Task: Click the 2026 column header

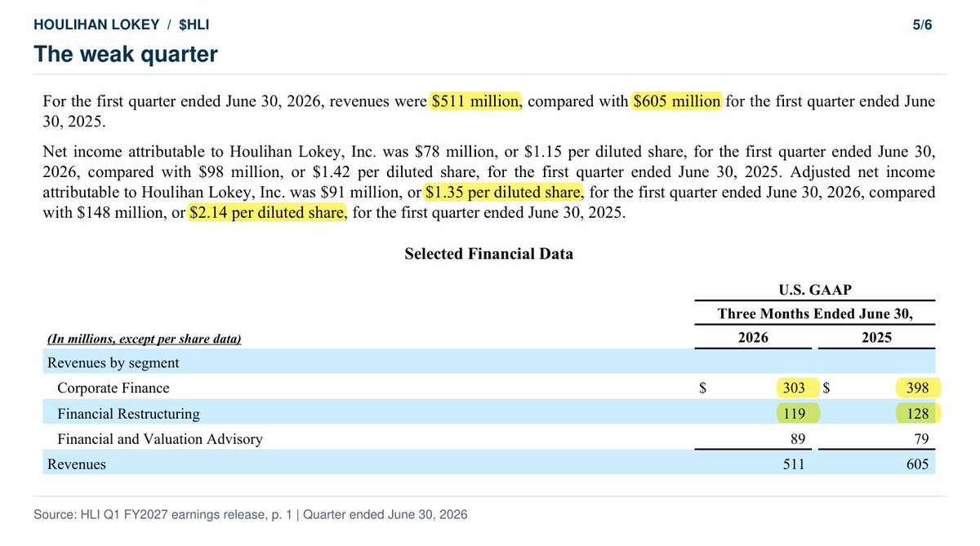Action: pos(753,337)
